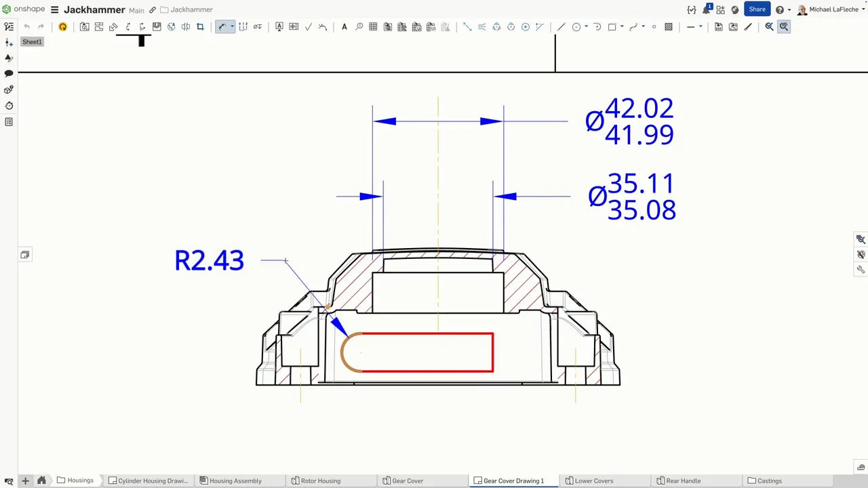Click the blue Share button

pos(757,9)
